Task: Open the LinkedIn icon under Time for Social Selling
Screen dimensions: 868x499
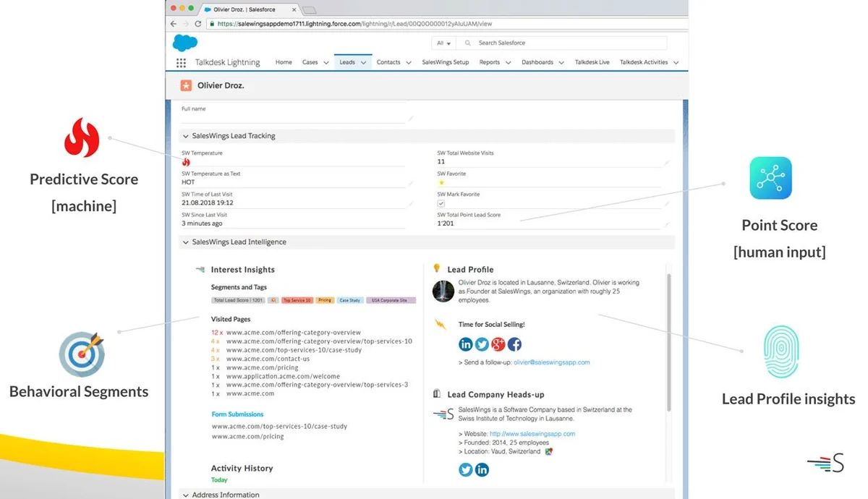Action: tap(466, 344)
